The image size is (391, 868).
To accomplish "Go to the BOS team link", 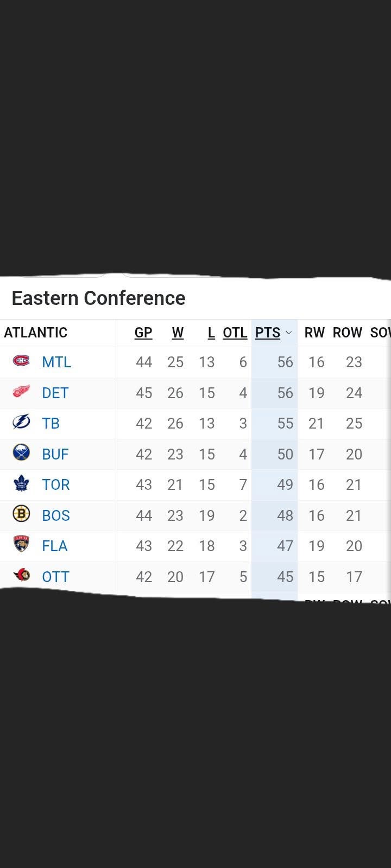I will [x=56, y=515].
